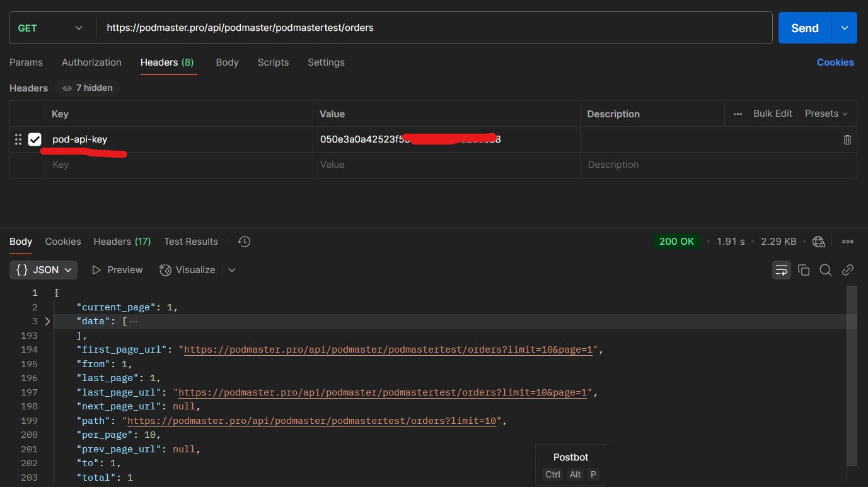Open the Presets dropdown
This screenshot has width=868, height=487.
pyautogui.click(x=826, y=114)
